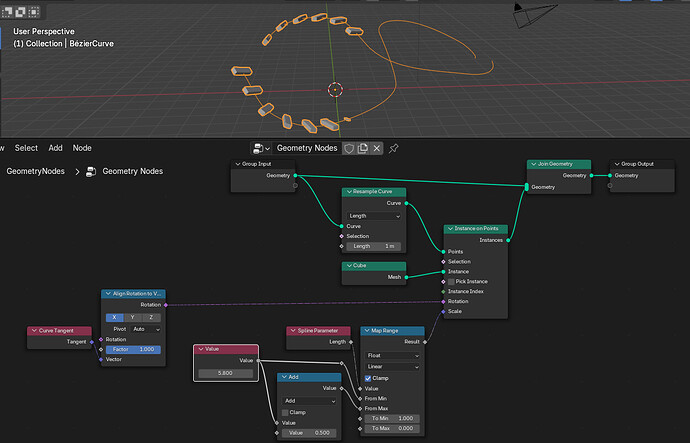
Task: Unlink the Geometry Nodes tree with X
Action: tap(377, 148)
